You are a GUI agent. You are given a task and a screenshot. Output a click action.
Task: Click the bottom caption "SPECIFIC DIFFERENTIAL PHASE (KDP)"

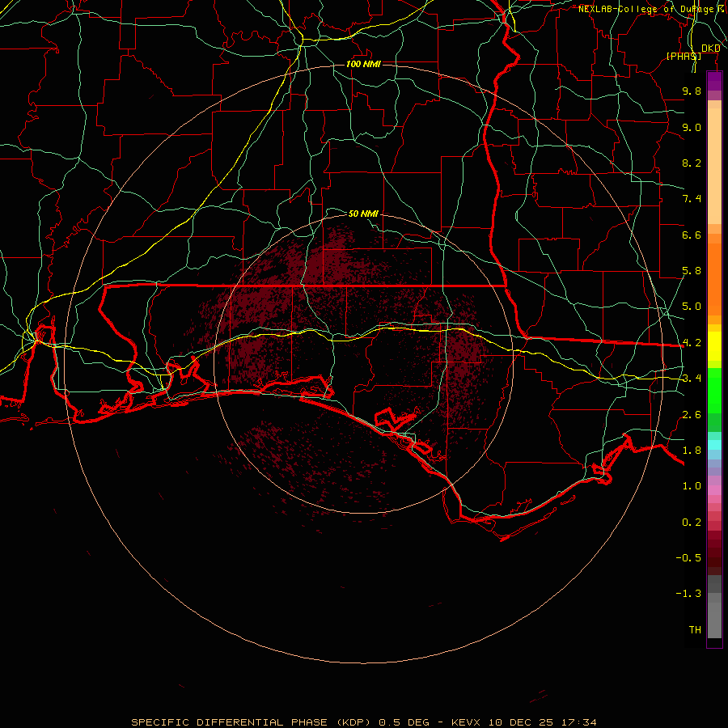pos(251,722)
